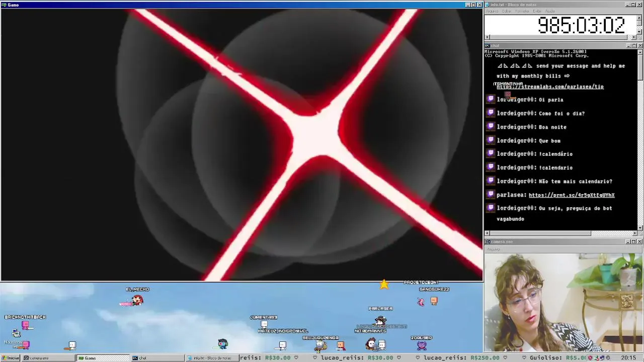Click the chat horizontal scrollbar thumb
The height and width of the screenshot is (362, 644).
540,233
